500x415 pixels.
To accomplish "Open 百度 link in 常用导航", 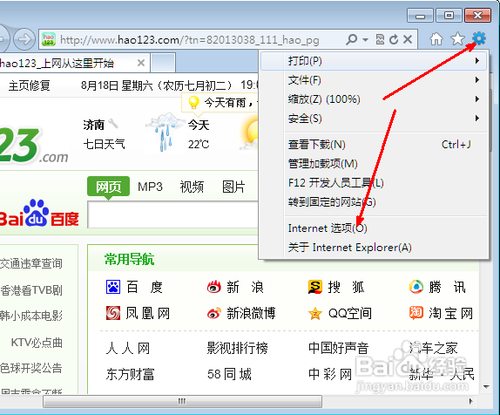I will coord(145,287).
